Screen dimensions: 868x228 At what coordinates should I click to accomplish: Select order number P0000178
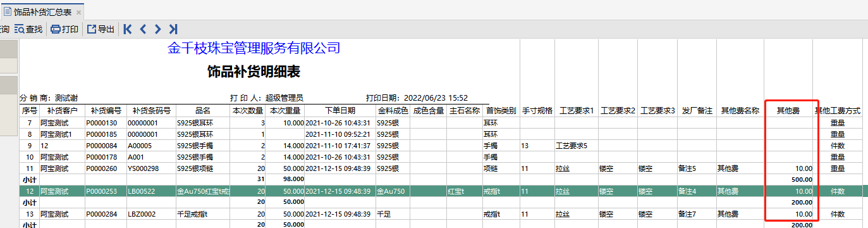102,157
